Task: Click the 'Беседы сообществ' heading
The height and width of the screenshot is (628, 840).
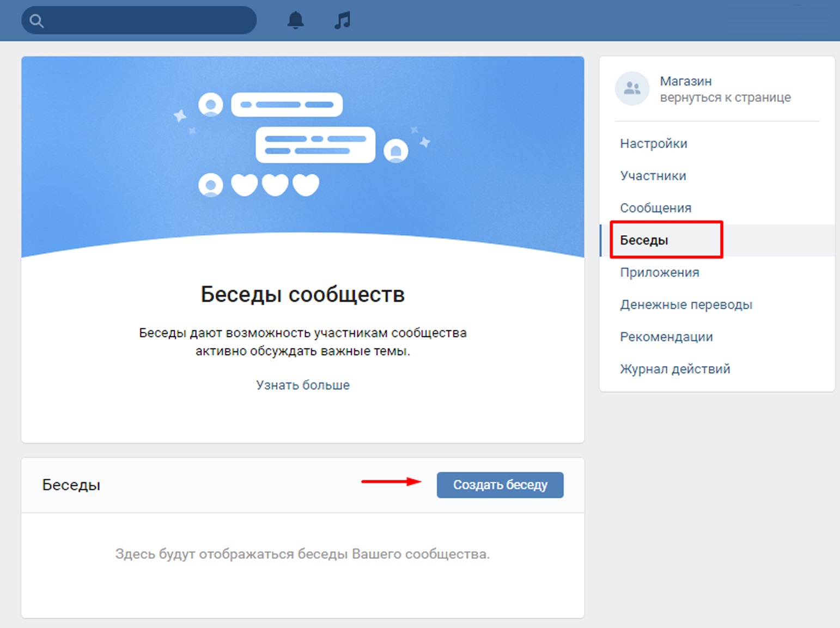Action: click(302, 294)
